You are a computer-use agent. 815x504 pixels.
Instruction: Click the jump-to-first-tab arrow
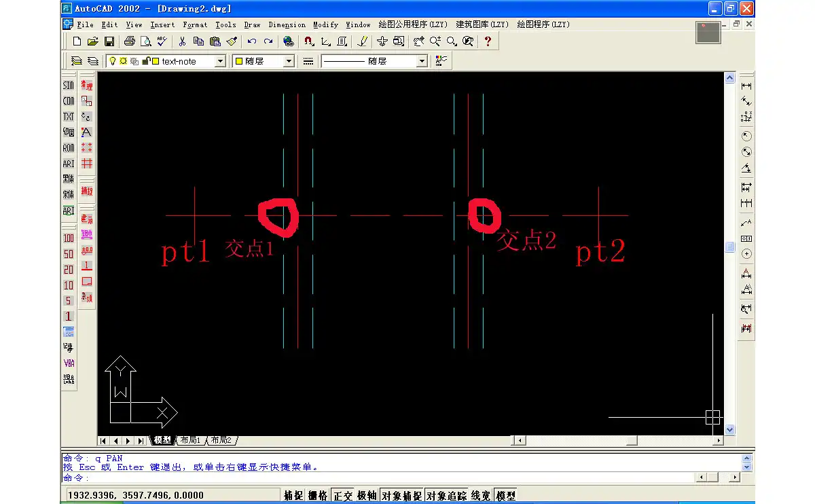tap(103, 441)
